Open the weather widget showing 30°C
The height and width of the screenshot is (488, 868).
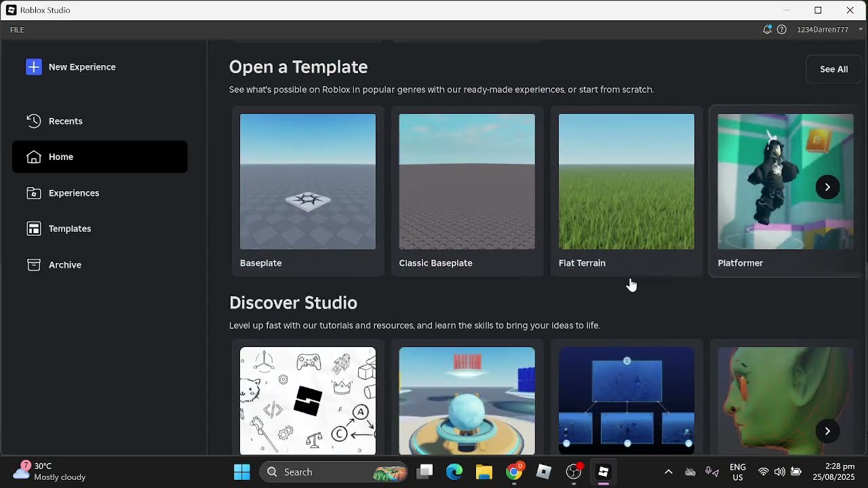point(51,472)
